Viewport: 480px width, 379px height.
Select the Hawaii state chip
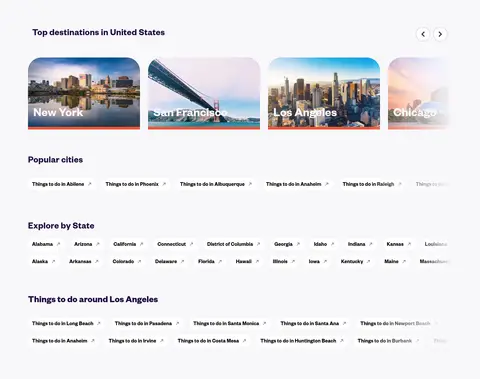pos(247,261)
